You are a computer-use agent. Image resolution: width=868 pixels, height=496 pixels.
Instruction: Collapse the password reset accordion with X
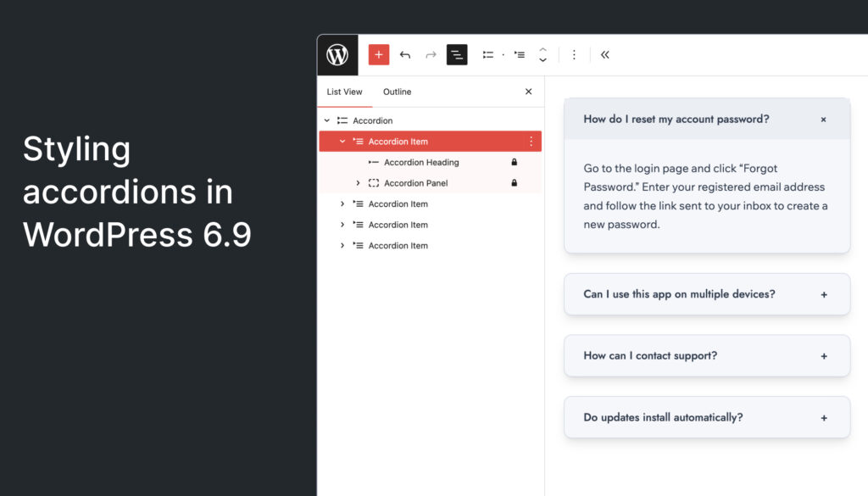click(x=823, y=120)
